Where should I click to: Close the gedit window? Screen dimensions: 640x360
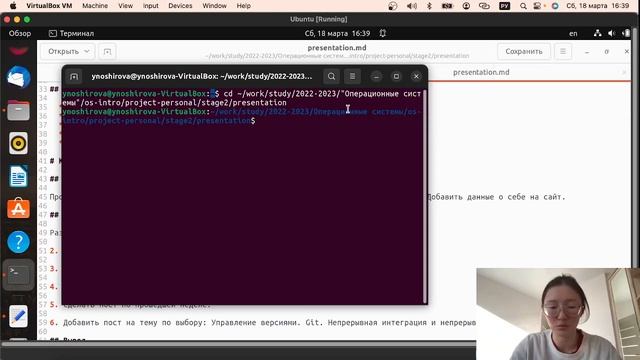627,51
